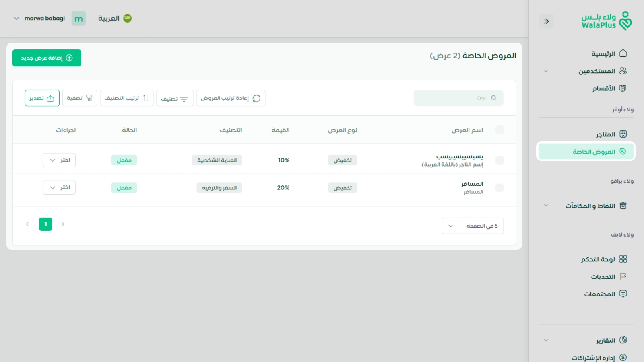The width and height of the screenshot is (644, 362).
Task: Click the sort arrows icon in ترتيب التصنيف
Action: click(145, 98)
